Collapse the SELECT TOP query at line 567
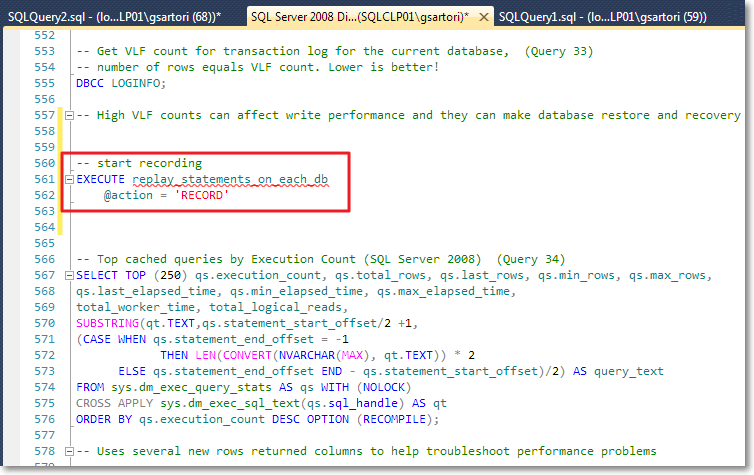This screenshot has width=754, height=475. (x=69, y=276)
